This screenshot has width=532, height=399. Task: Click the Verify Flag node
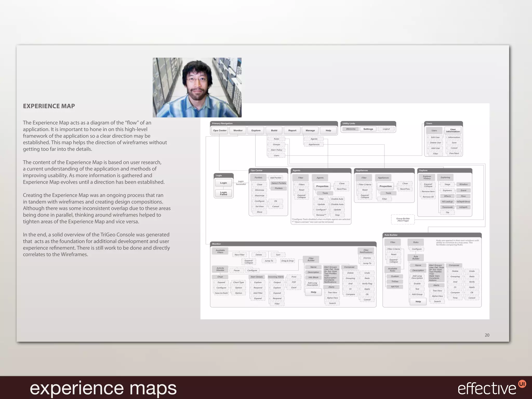coord(367,284)
